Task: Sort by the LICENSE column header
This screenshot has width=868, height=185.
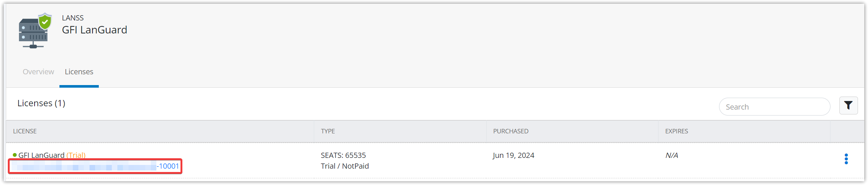Action: pyautogui.click(x=25, y=131)
